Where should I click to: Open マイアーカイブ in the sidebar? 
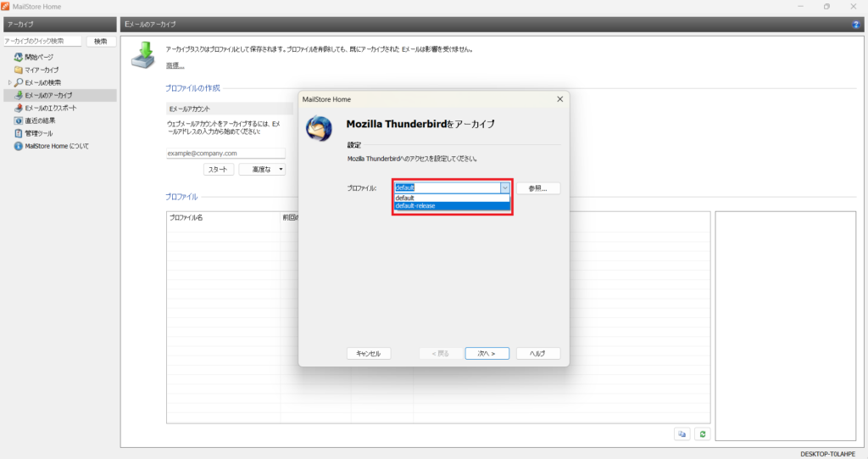point(42,70)
